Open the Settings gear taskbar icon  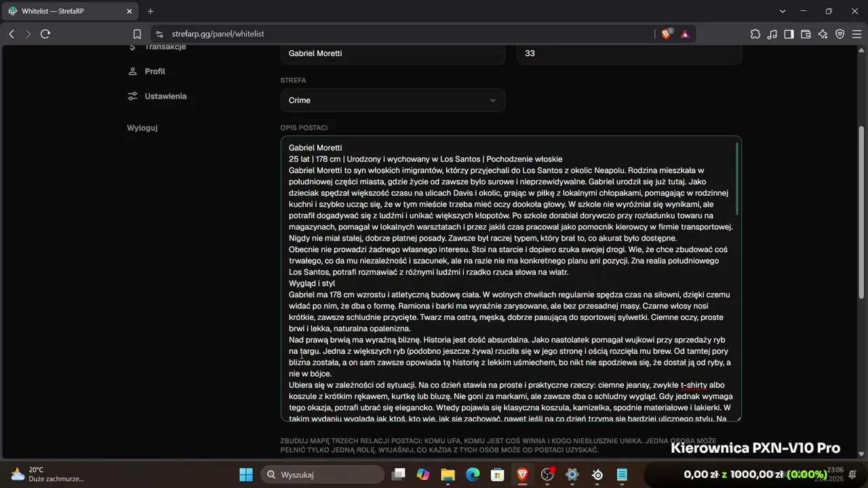(572, 474)
